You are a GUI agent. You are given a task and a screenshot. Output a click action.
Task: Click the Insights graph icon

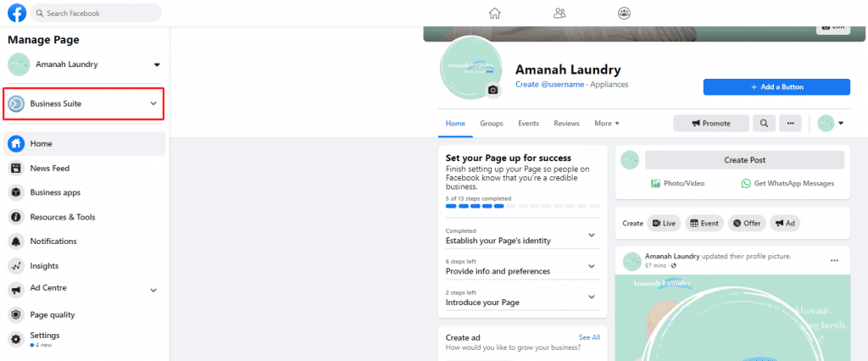pos(16,266)
